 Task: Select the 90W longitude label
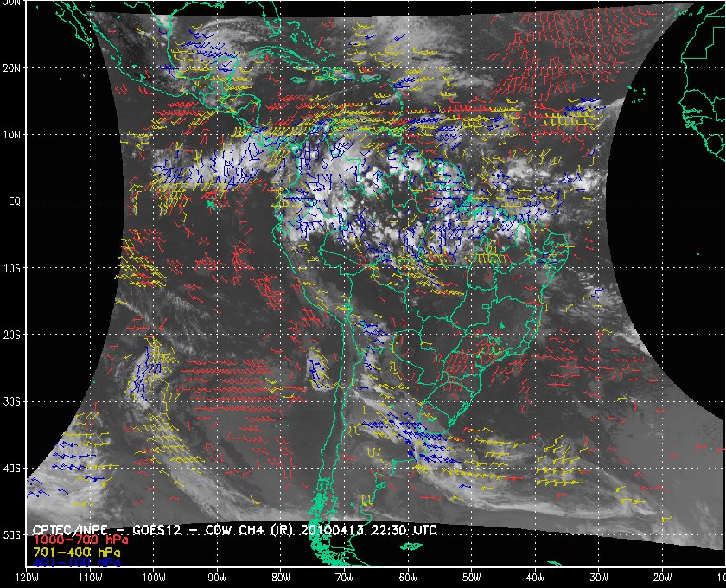[217, 578]
